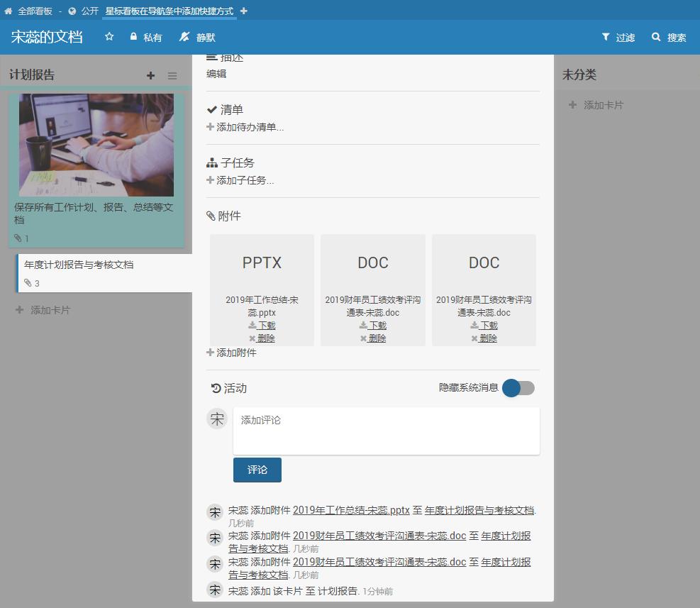Click avatar in 添加 该卡片 activity entry
The image size is (700, 608).
click(x=215, y=590)
